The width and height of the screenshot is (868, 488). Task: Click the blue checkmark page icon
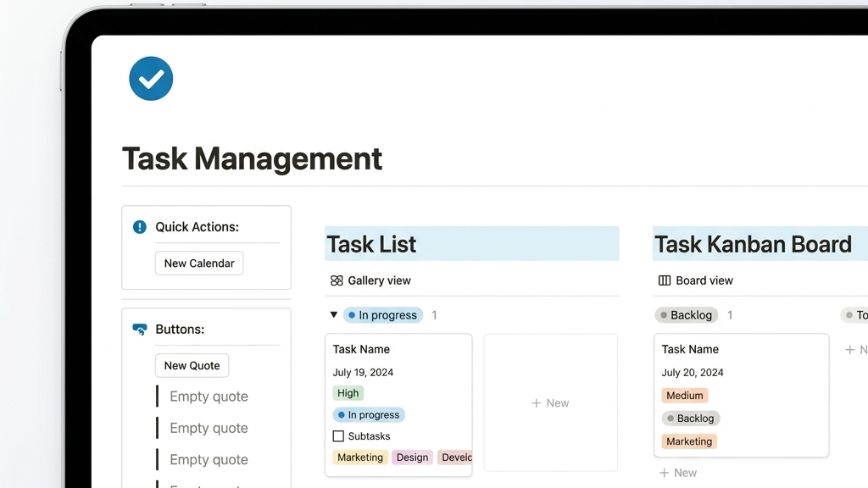tap(151, 79)
